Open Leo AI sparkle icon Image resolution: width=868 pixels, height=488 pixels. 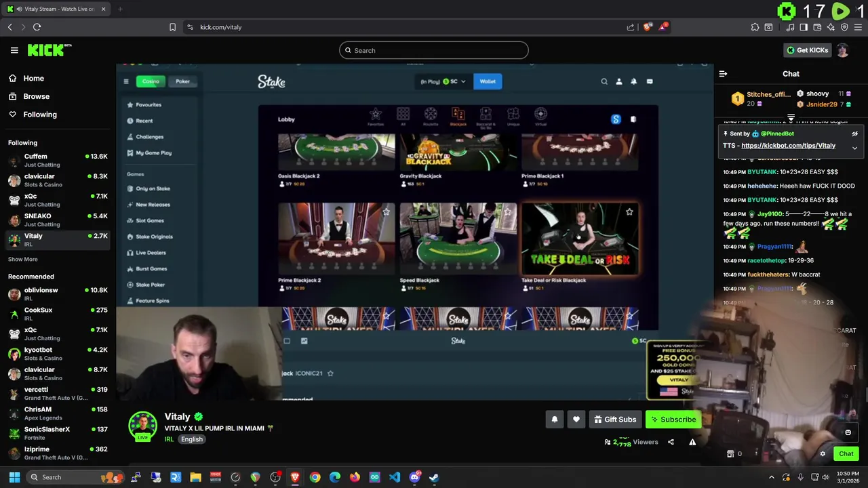click(831, 27)
